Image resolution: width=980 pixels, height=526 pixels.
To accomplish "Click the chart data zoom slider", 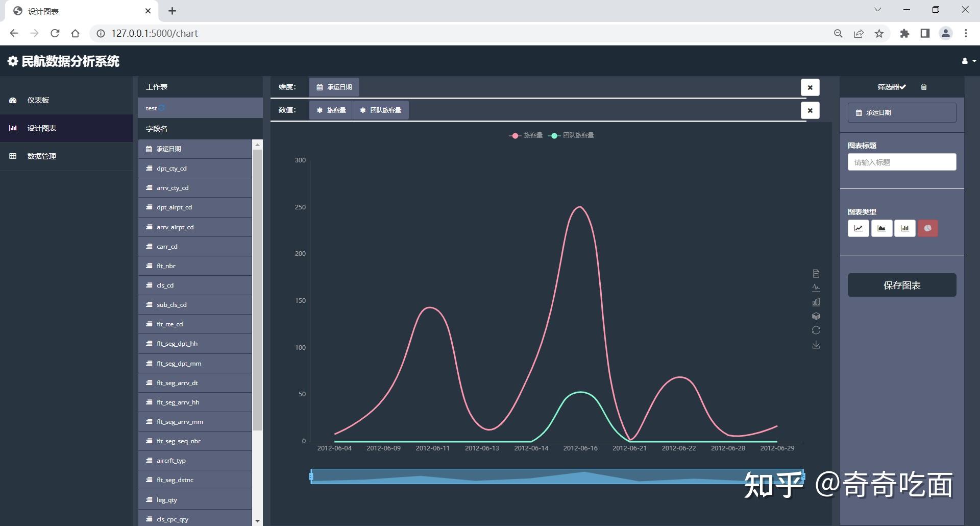I will coord(557,476).
